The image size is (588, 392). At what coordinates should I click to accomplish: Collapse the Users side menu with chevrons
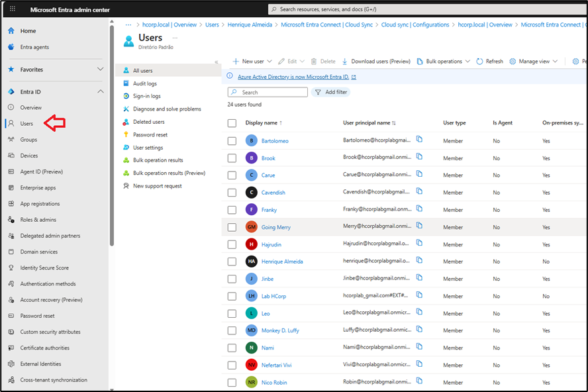point(216,62)
